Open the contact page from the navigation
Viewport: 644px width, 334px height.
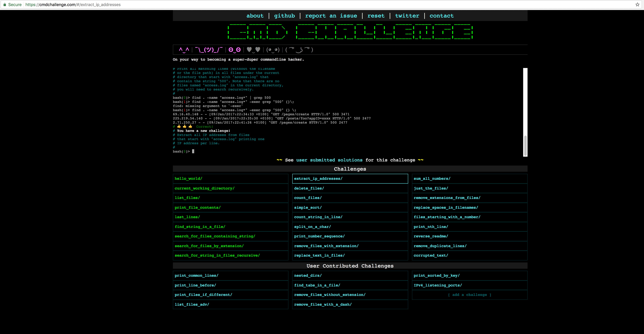pos(442,16)
